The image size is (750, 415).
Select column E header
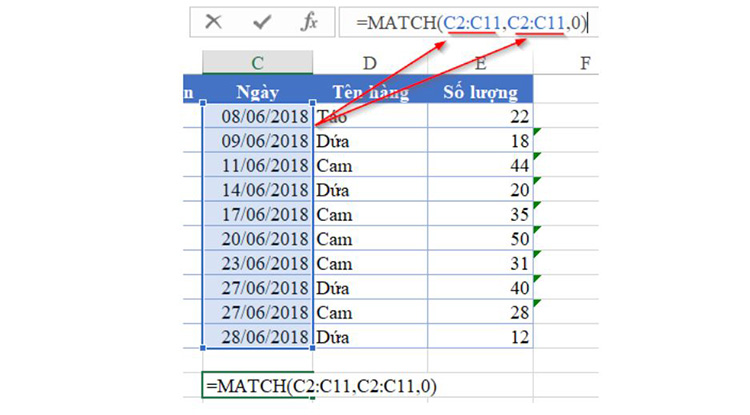click(x=480, y=63)
